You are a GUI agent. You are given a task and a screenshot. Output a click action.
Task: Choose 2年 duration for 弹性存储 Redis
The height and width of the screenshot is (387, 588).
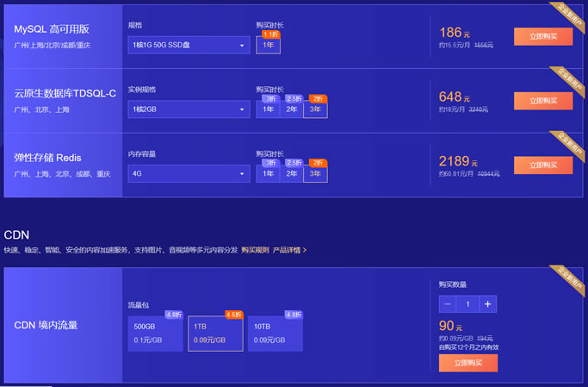point(292,174)
